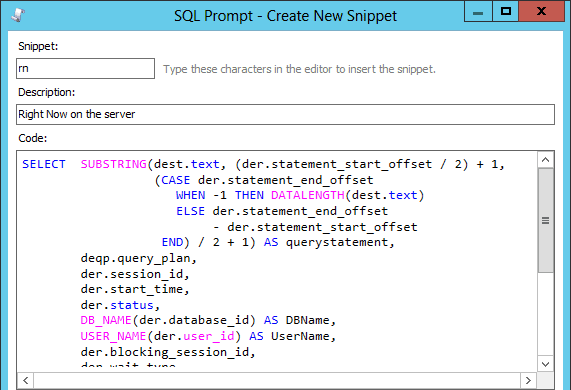Close the Create New Snippet dialog

tap(542, 12)
